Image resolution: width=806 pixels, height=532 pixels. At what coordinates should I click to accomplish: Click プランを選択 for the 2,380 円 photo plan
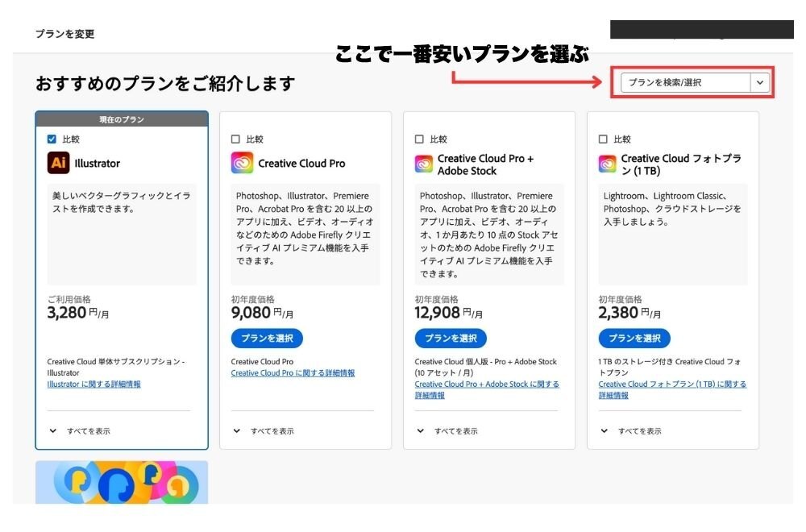[x=634, y=339]
